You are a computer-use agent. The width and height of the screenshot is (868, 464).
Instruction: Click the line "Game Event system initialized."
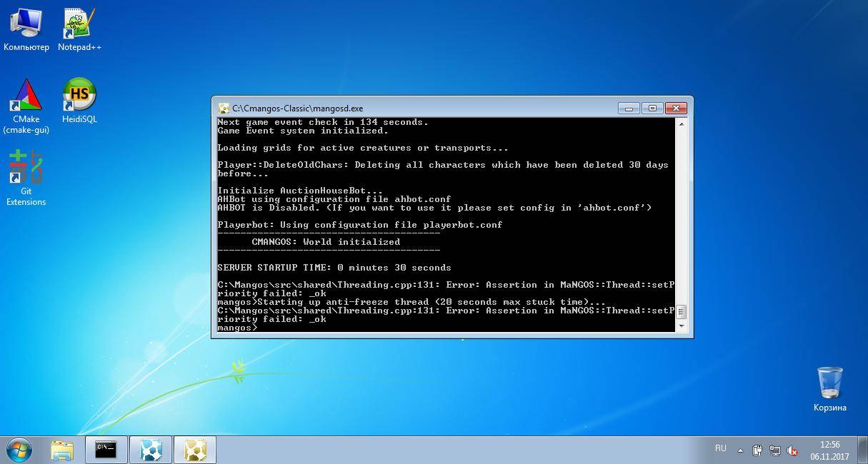pos(303,131)
